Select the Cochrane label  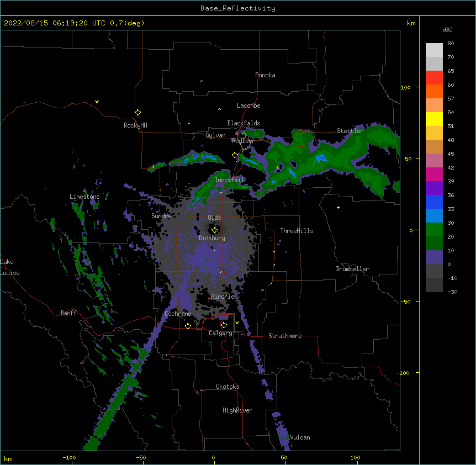click(x=178, y=314)
